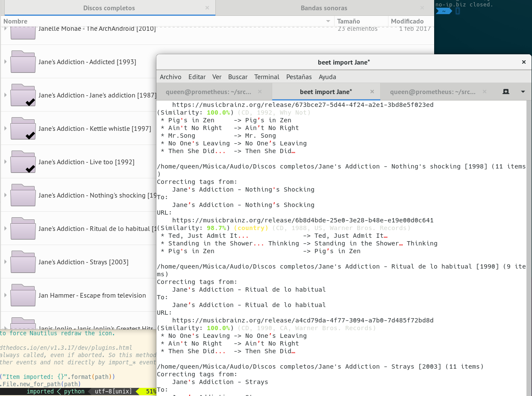The width and height of the screenshot is (532, 396).
Task: Click "Jane's Addiction - Live too [1992]" name
Action: tap(86, 162)
